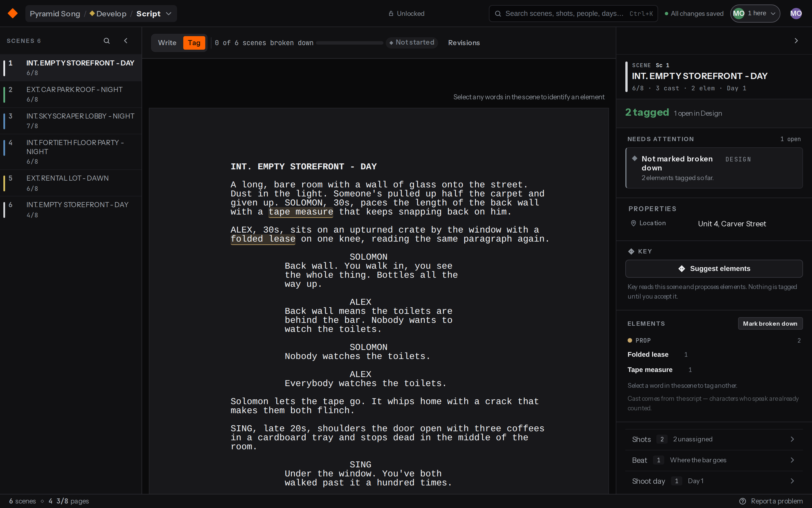This screenshot has width=812, height=508.
Task: Select scene 5 EXT. RENTAL LOT - DAWN
Action: coord(71,183)
